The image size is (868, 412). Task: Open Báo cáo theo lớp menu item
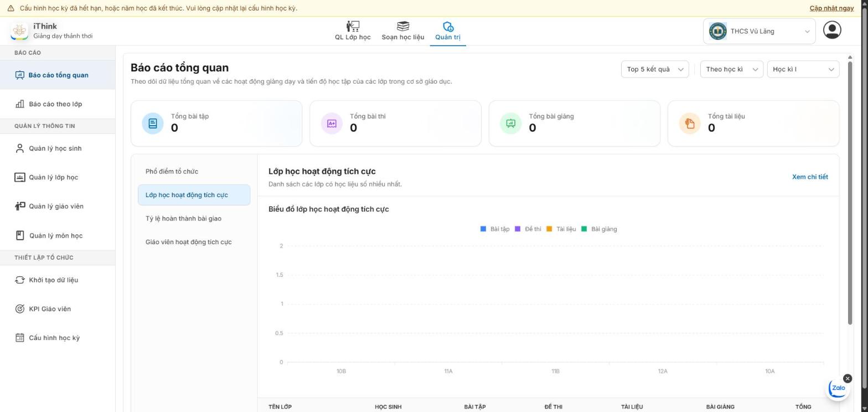pos(58,104)
